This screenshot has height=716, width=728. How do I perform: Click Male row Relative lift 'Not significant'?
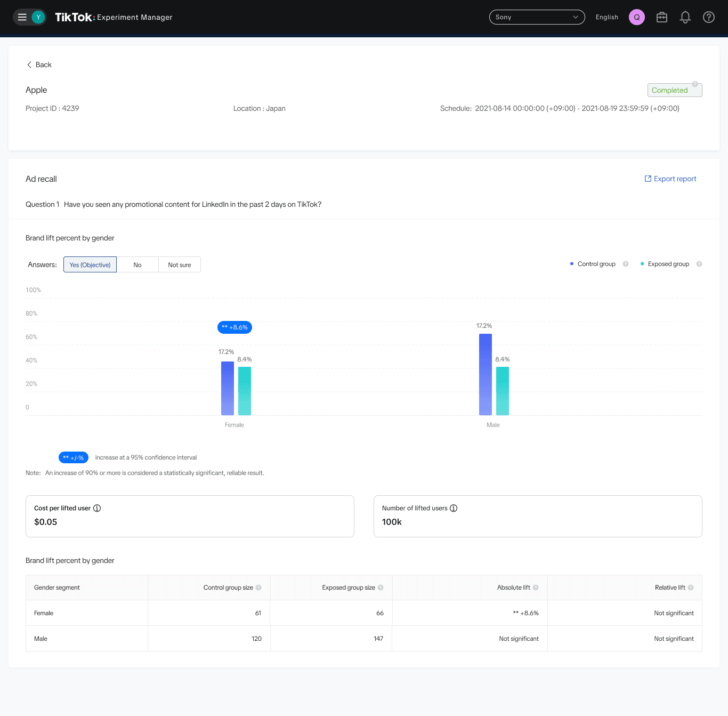tap(674, 639)
